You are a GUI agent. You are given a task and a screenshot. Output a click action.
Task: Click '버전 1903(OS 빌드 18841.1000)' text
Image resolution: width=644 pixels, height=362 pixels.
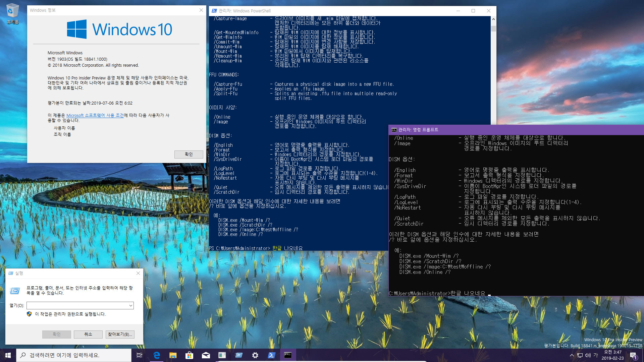(x=77, y=59)
